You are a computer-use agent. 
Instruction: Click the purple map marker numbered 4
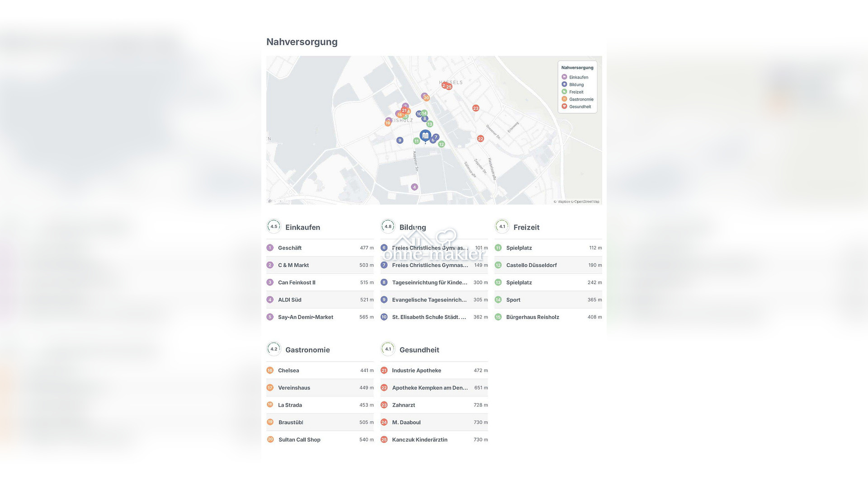[415, 187]
